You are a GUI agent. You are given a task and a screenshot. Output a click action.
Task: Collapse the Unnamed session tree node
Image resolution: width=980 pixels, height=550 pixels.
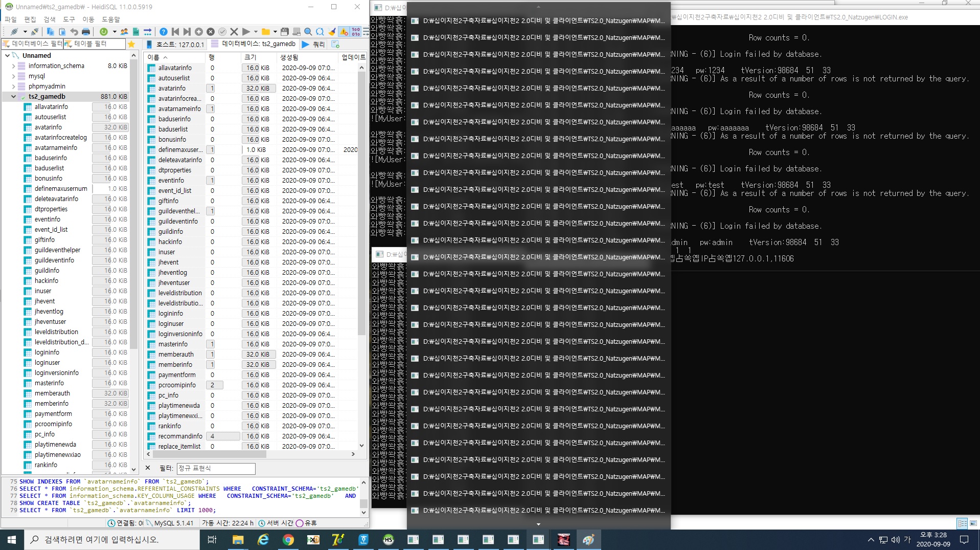pos(7,55)
